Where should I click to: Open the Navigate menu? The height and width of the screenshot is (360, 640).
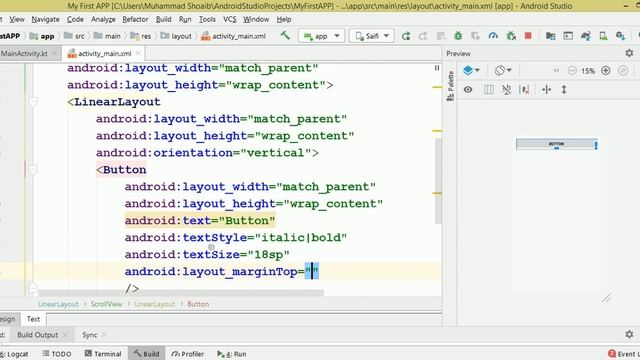coord(45,19)
